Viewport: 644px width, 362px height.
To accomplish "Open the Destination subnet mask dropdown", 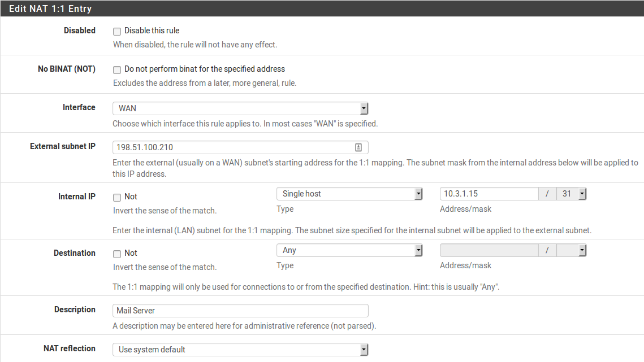I will click(572, 250).
